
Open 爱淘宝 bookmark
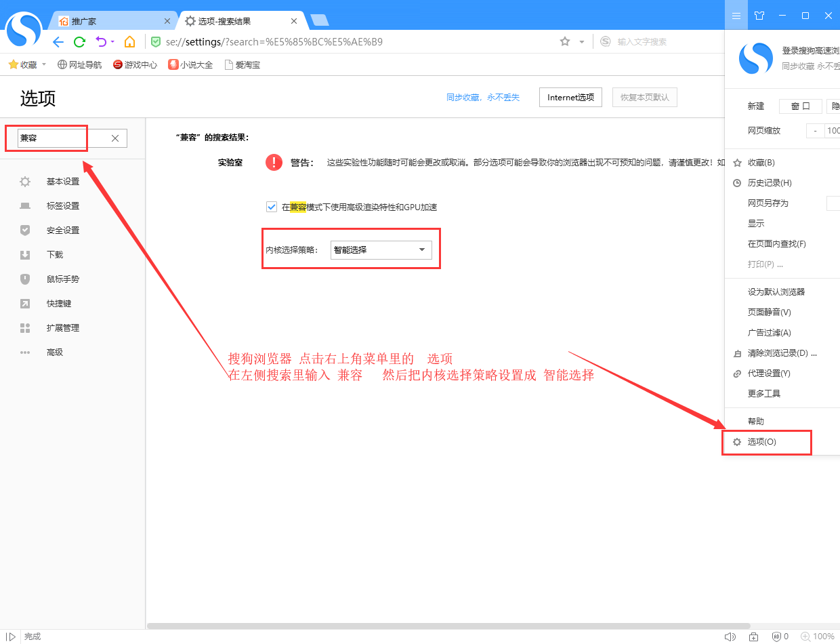click(x=243, y=65)
